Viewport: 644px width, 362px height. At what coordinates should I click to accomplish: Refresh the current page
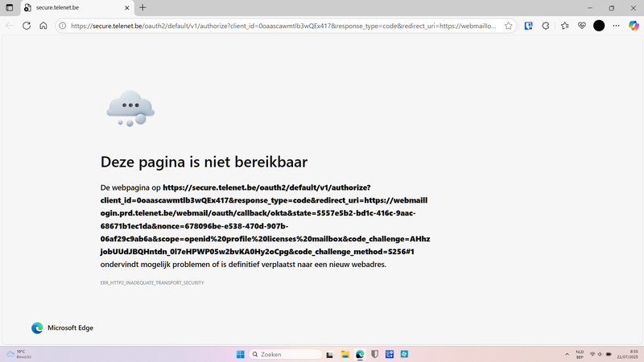27,26
